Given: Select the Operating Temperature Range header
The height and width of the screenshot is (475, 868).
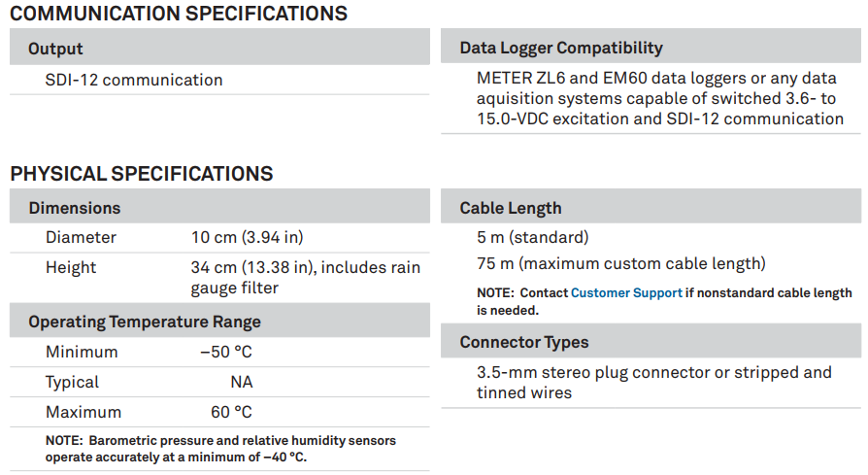Looking at the screenshot, I should coord(219,320).
